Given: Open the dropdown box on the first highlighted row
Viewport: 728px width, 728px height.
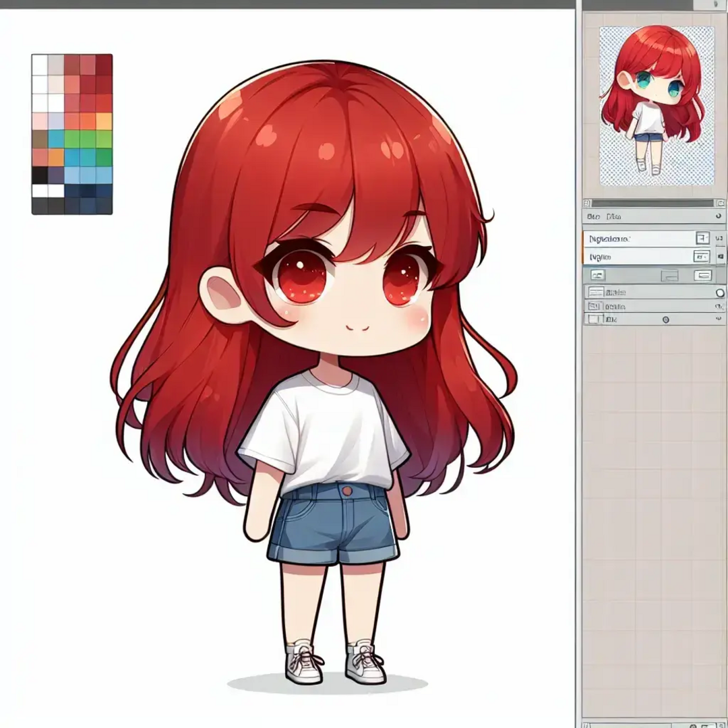Looking at the screenshot, I should [702, 238].
